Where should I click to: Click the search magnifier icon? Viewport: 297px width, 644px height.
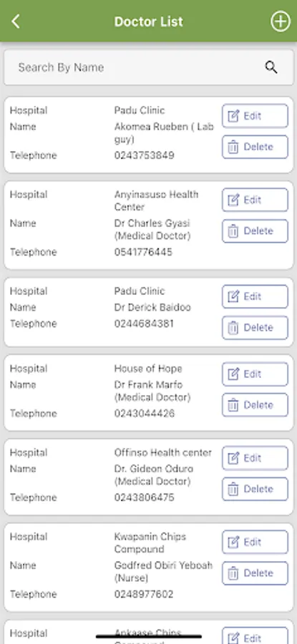271,67
